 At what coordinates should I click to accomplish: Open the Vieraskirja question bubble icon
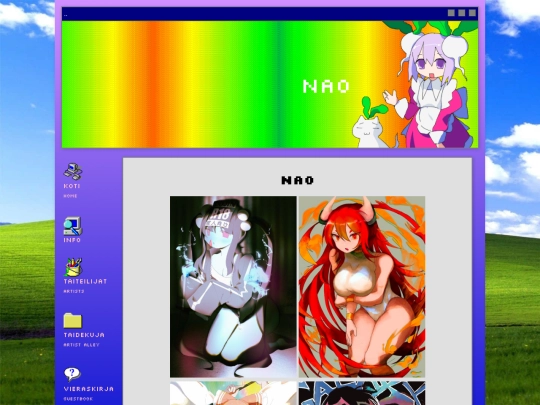(72, 374)
